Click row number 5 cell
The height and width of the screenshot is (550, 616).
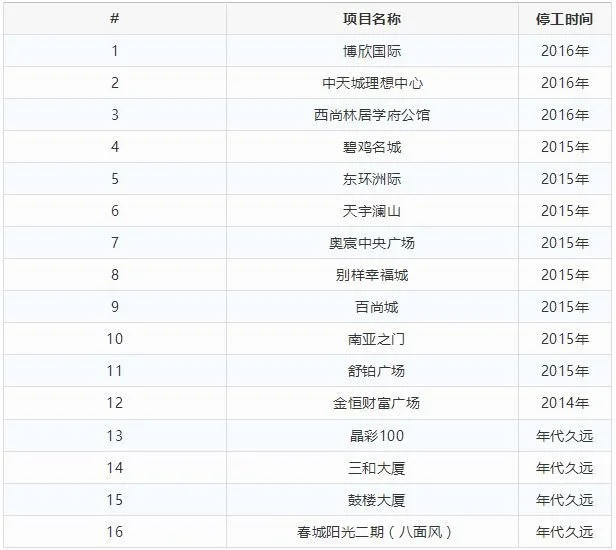tap(115, 179)
